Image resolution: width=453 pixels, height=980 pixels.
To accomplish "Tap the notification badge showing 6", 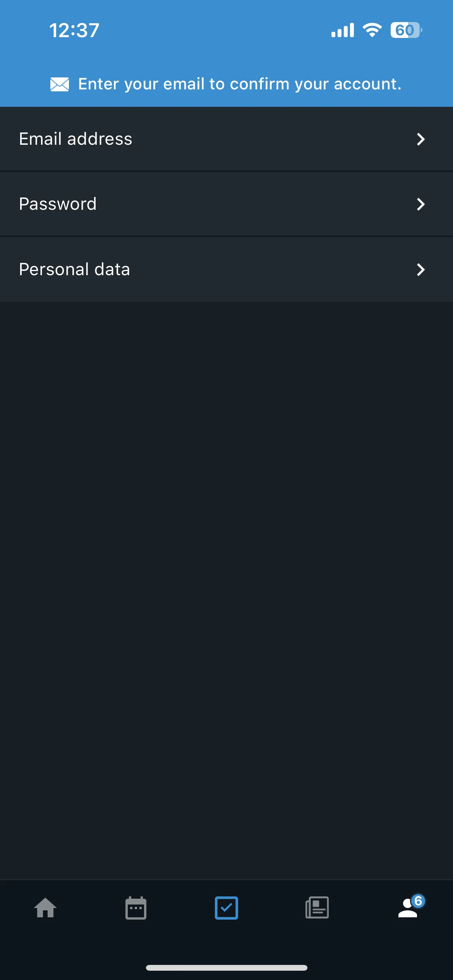I will (x=418, y=901).
